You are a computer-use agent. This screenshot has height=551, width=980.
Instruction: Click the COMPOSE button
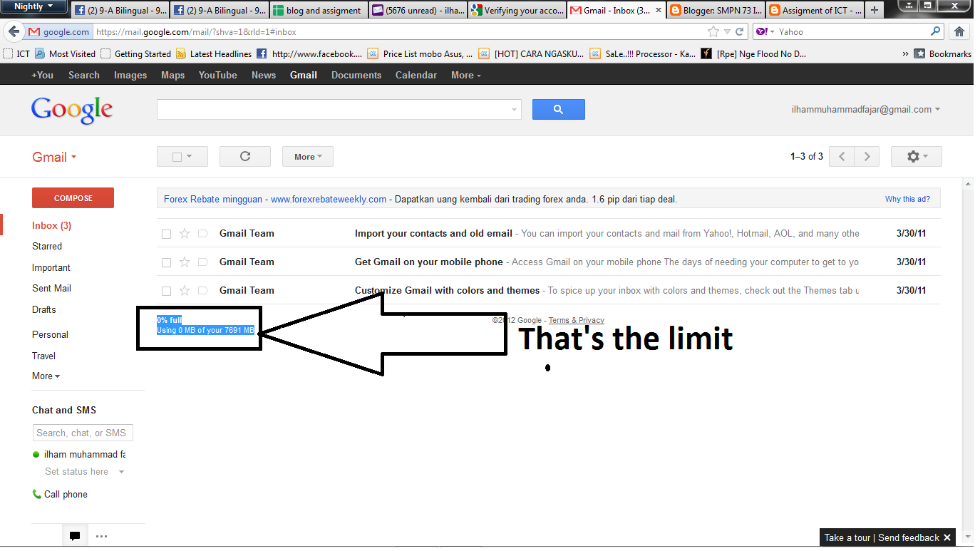tap(73, 197)
